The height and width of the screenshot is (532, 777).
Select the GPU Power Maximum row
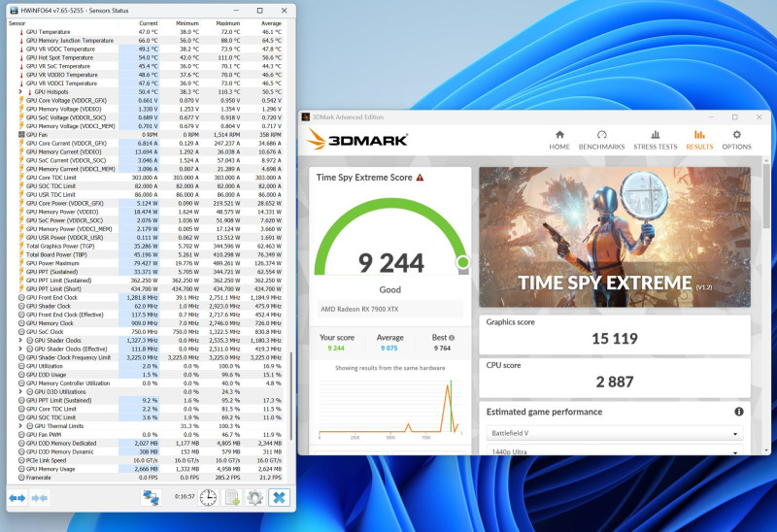pyautogui.click(x=145, y=263)
